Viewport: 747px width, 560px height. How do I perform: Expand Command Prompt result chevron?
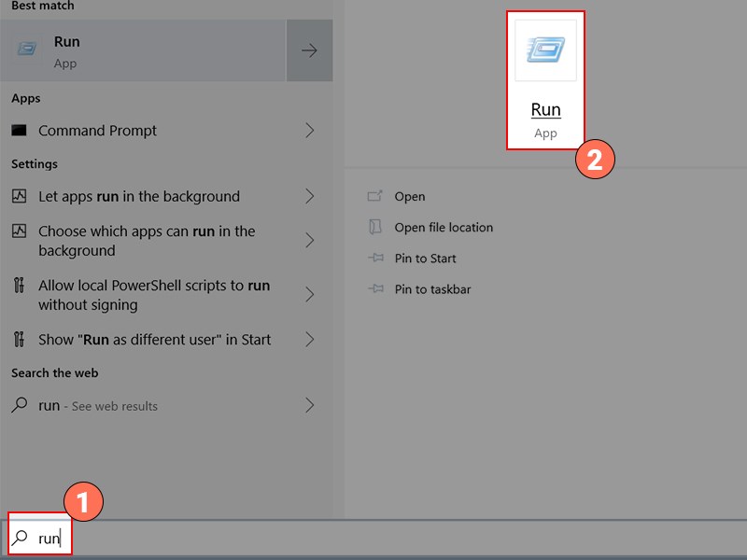(x=310, y=131)
